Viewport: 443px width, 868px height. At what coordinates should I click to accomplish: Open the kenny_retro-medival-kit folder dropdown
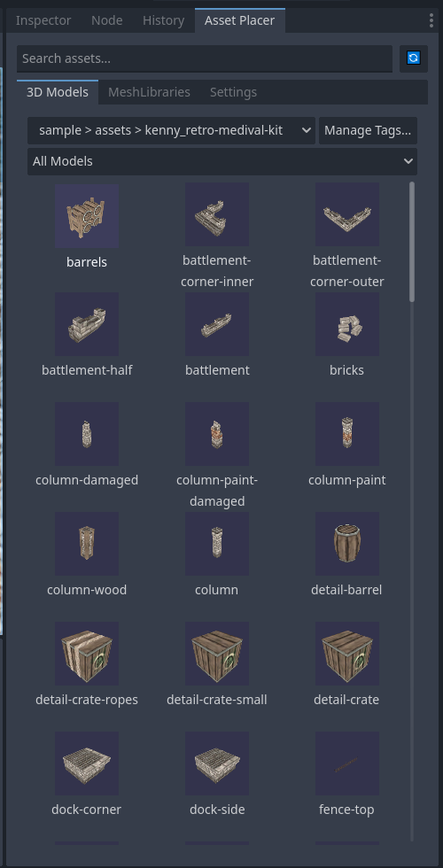(171, 131)
